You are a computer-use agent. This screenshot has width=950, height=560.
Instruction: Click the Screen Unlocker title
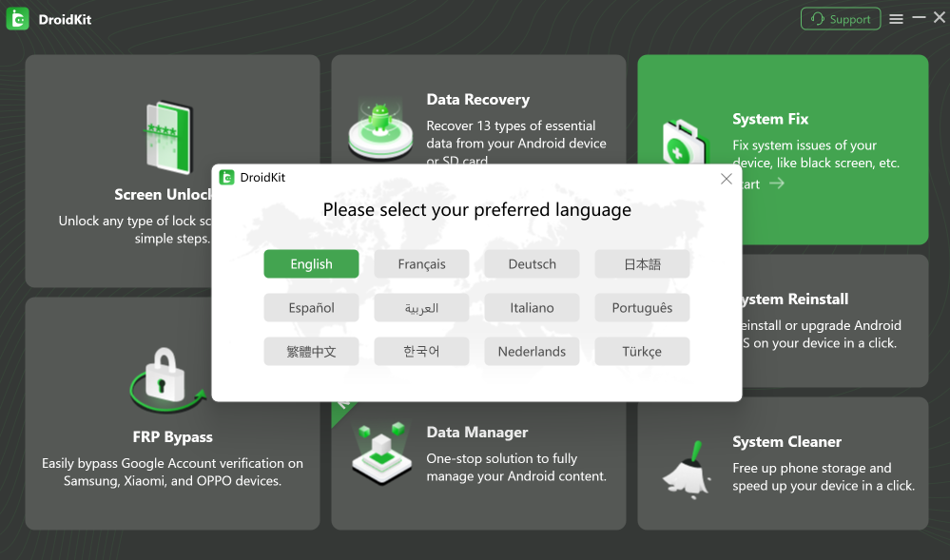[163, 195]
